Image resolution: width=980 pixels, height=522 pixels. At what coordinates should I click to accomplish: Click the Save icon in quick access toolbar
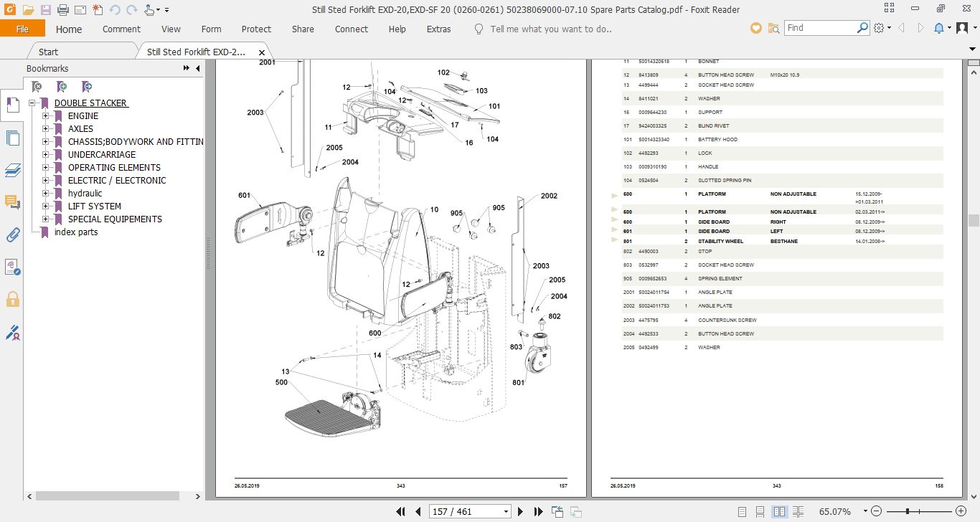pyautogui.click(x=46, y=9)
